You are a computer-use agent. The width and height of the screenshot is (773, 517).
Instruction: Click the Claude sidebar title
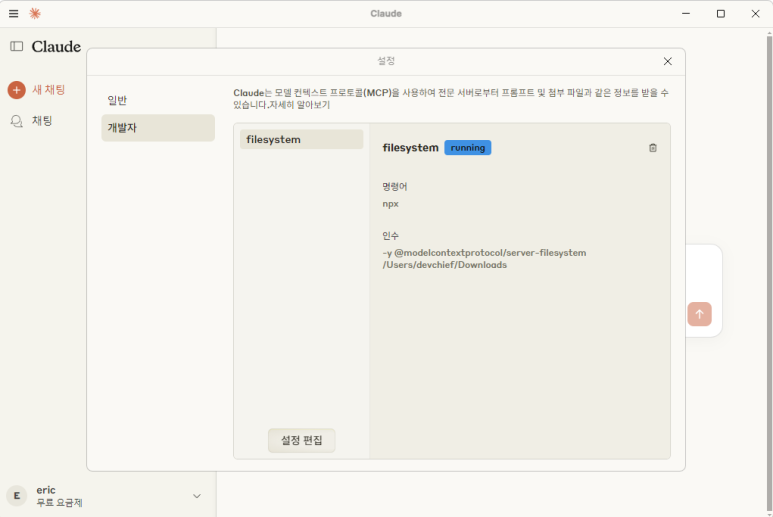tap(56, 47)
